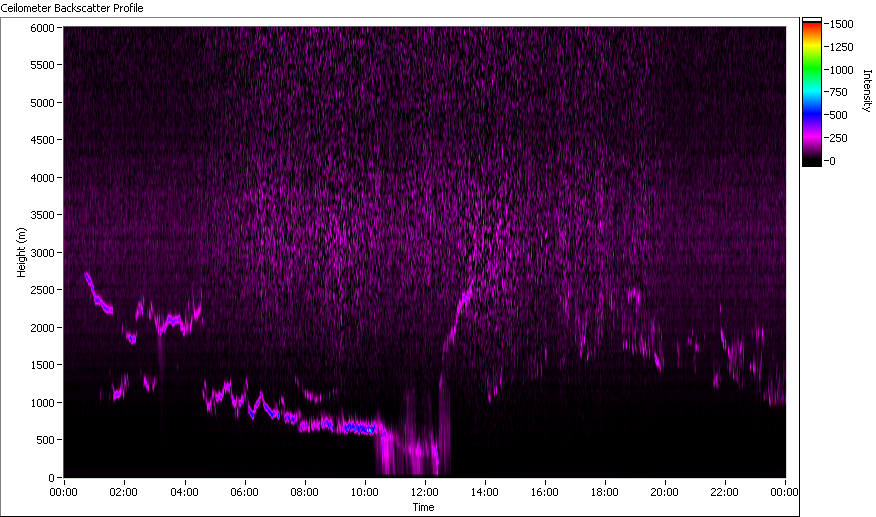Select the 6000 tick on Height axis
This screenshot has height=517, width=876.
click(42, 28)
